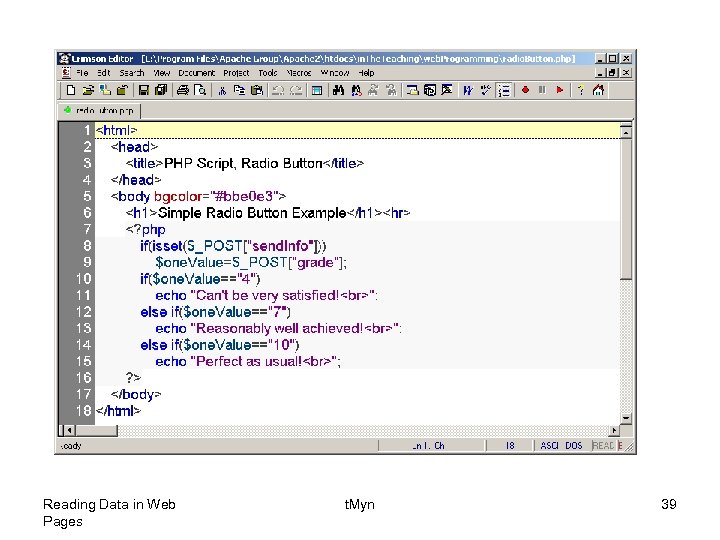720x540 pixels.
Task: Click the Save All stacked disks icon
Action: pos(161,90)
